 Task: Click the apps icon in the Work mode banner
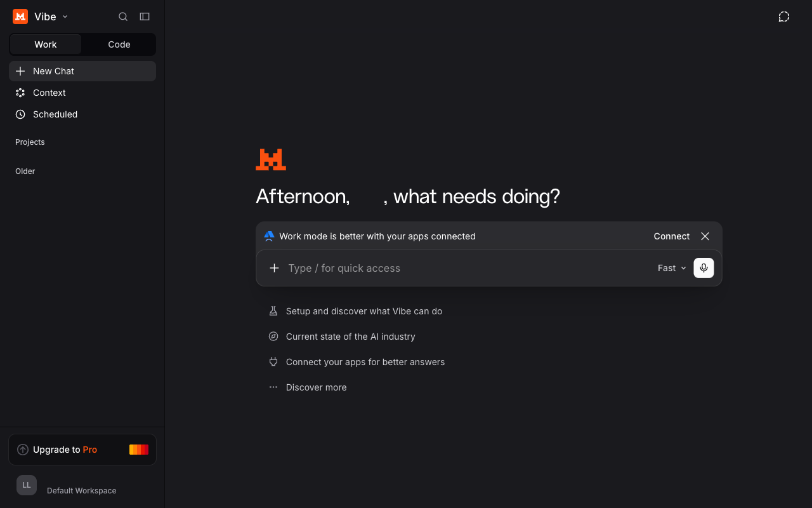point(269,236)
